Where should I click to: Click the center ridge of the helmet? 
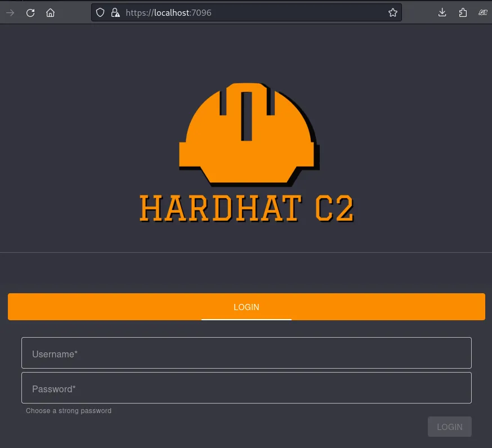(x=247, y=115)
